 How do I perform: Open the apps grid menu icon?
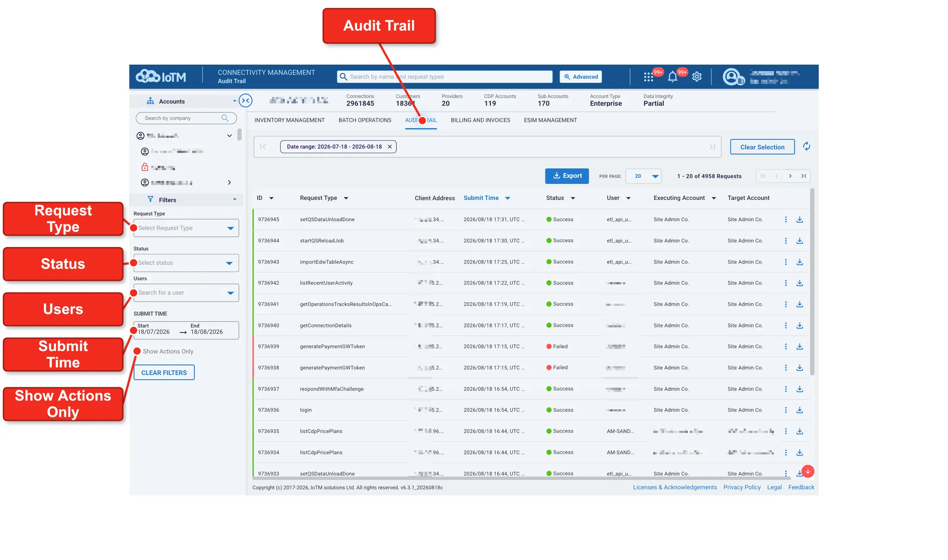[648, 77]
